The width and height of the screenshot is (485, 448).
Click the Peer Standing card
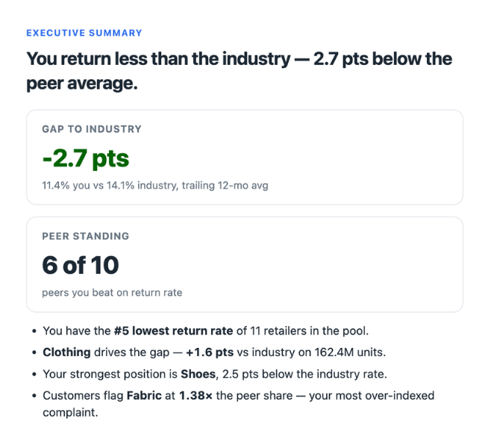[245, 264]
